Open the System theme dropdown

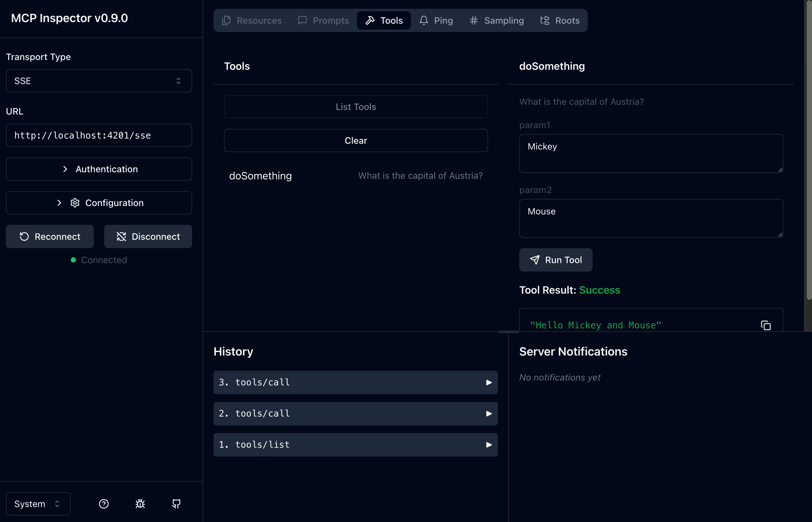coord(38,504)
